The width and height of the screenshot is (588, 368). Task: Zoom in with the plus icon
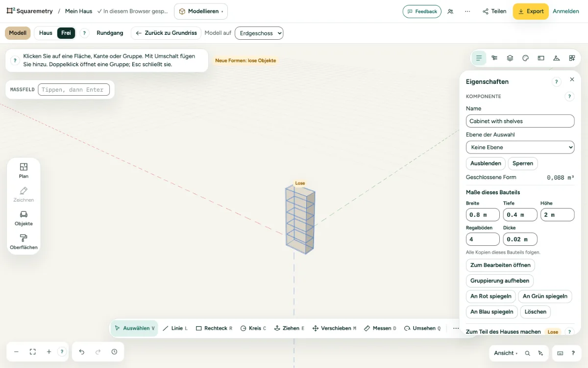click(x=49, y=352)
